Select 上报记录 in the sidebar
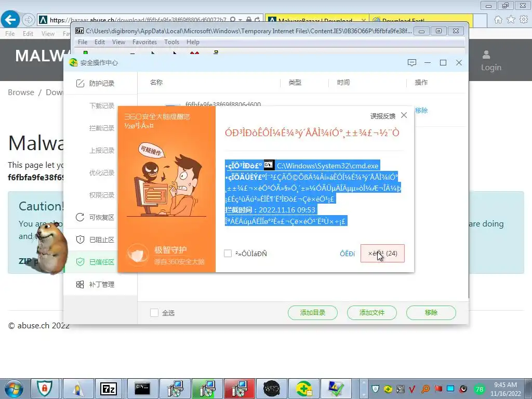 coord(101,151)
